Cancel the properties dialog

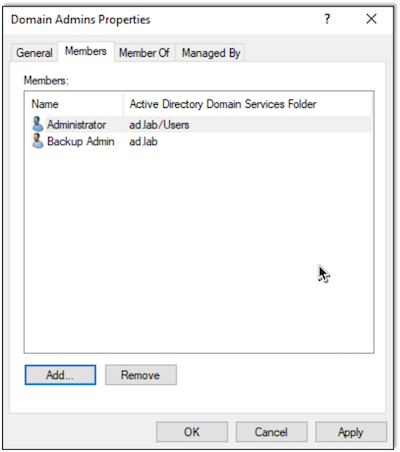coord(271,432)
